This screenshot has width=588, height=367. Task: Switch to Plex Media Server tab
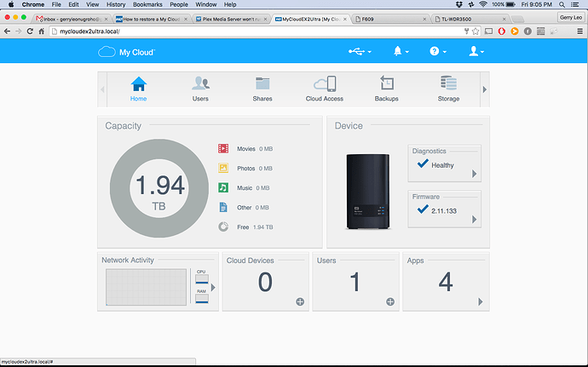click(232, 19)
